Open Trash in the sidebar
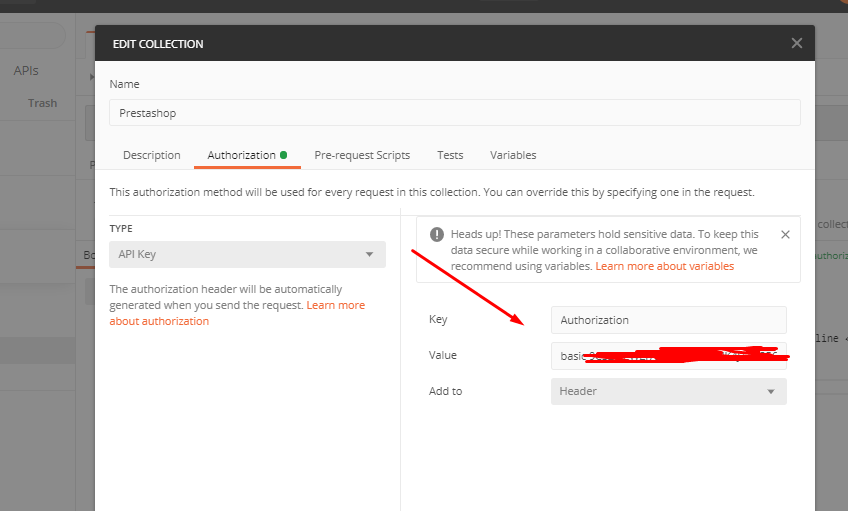The image size is (848, 511). click(x=42, y=103)
